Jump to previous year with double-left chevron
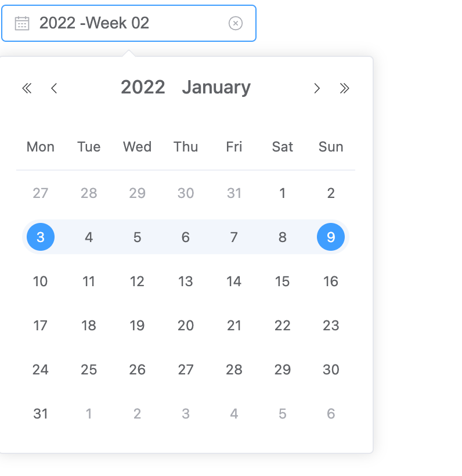 tap(27, 88)
